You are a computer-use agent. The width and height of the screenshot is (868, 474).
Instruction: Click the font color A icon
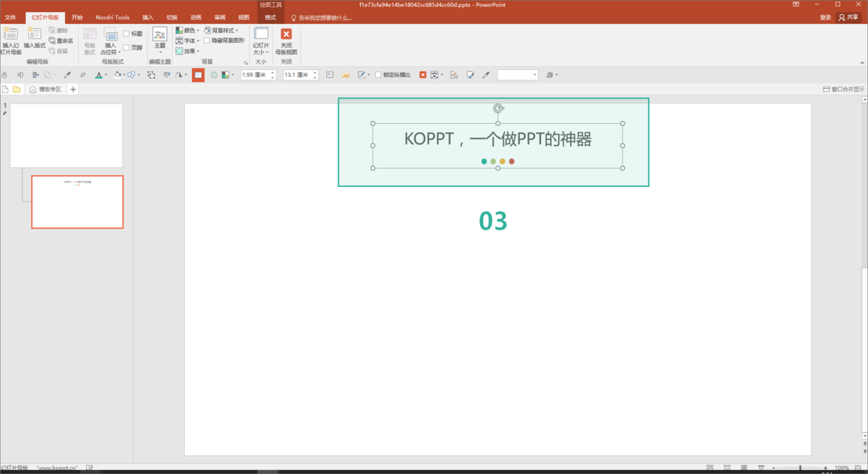(x=98, y=75)
